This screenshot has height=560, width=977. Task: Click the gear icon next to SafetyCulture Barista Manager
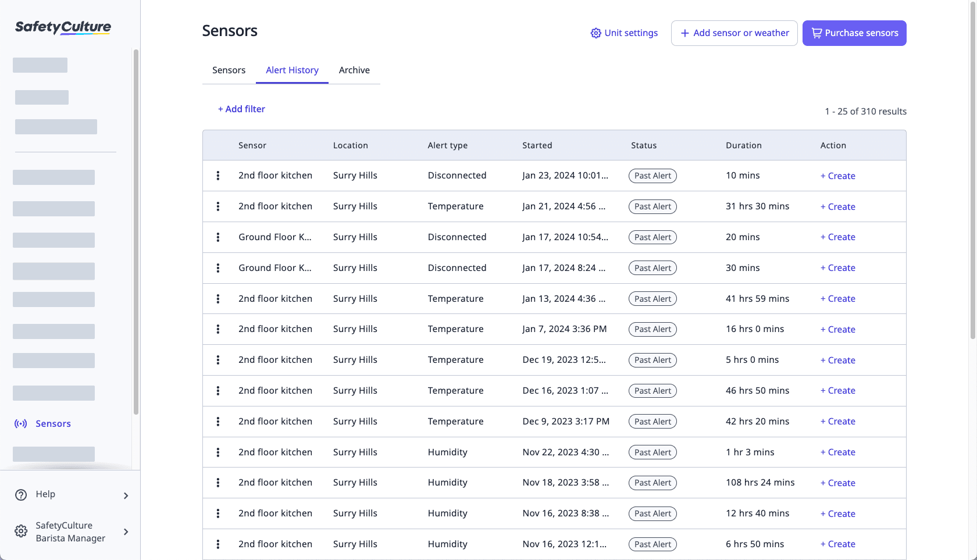tap(21, 531)
